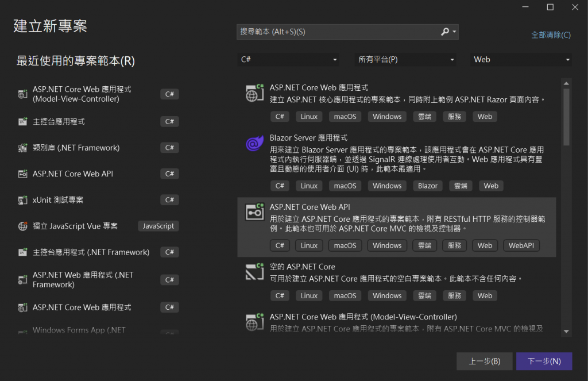Open the C# language filter dropdown

(288, 60)
